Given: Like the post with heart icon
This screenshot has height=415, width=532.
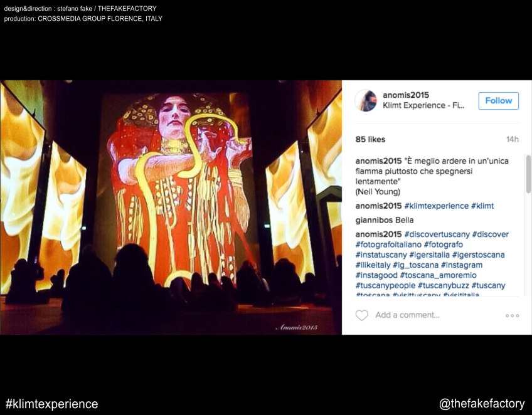Looking at the screenshot, I should (362, 315).
